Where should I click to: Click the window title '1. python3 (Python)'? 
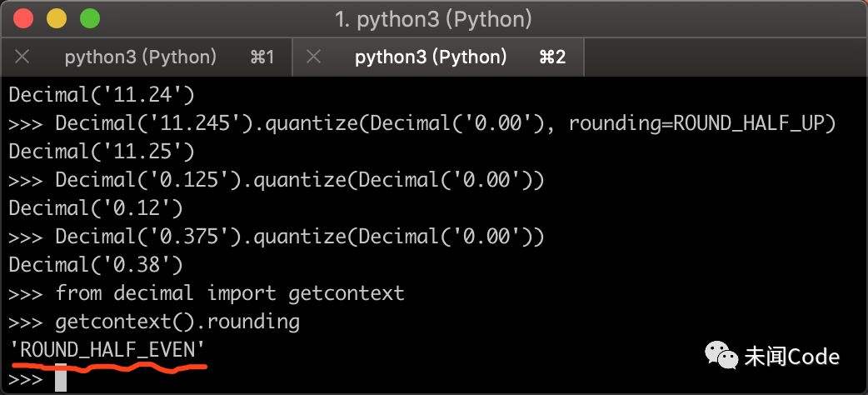pyautogui.click(x=433, y=18)
